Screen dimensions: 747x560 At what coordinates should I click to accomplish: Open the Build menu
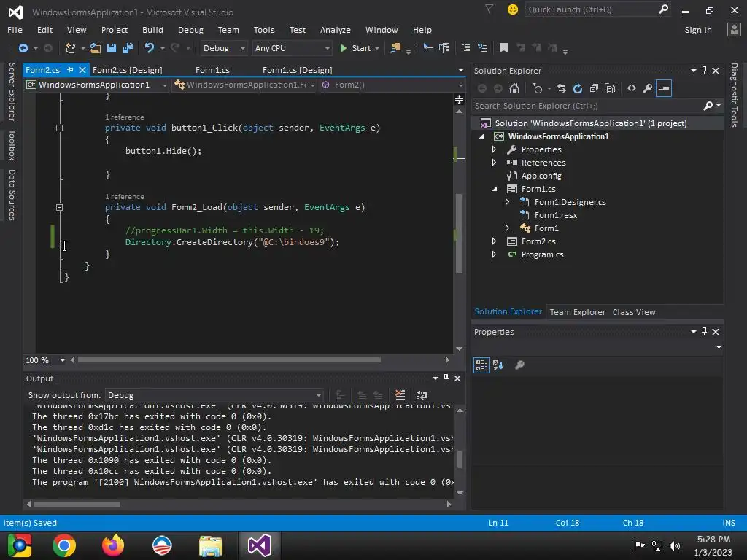pos(152,30)
